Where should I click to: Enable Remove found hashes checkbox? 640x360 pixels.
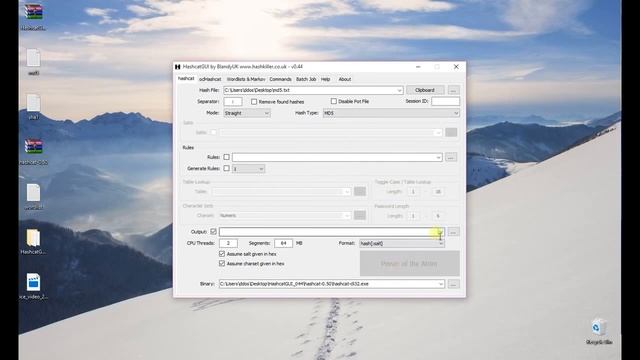pos(254,102)
